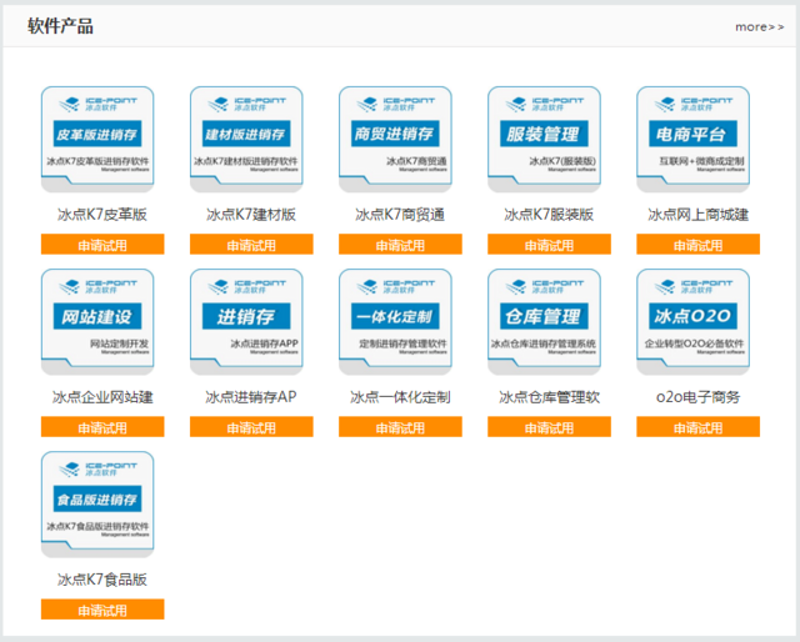The width and height of the screenshot is (800, 642).
Task: Open the 食品版进销存 product icon
Action: (97, 505)
